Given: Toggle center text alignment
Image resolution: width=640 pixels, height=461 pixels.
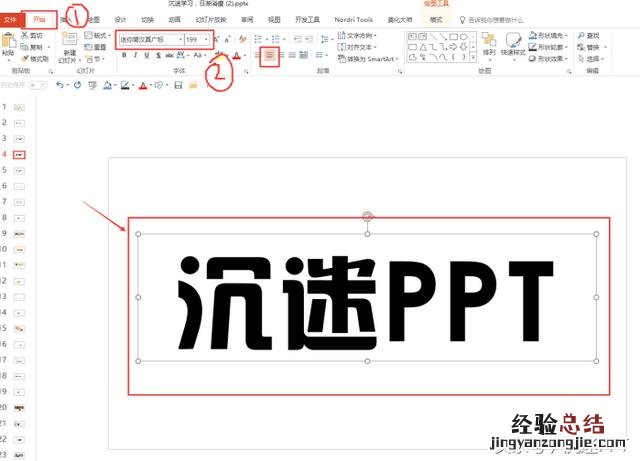Looking at the screenshot, I should coord(270,55).
